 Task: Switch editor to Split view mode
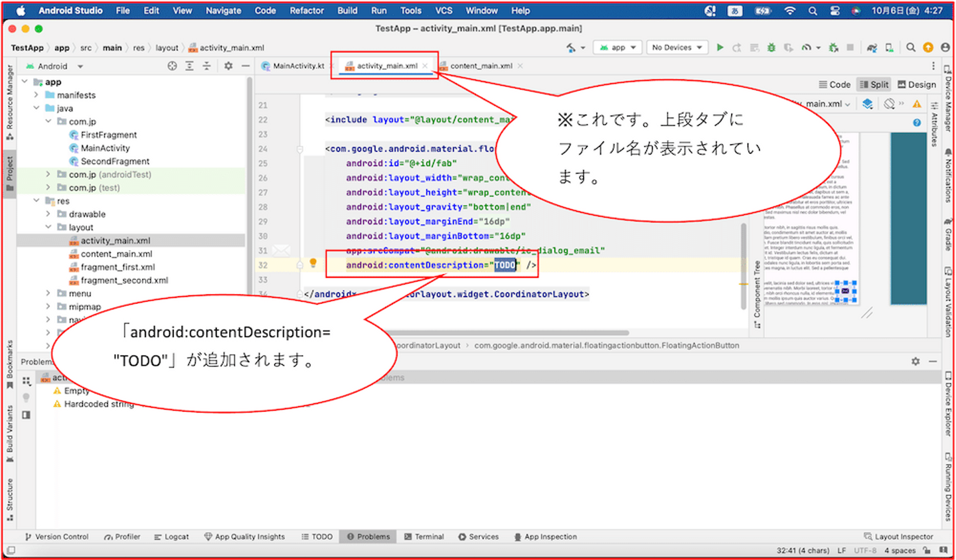[x=874, y=85]
